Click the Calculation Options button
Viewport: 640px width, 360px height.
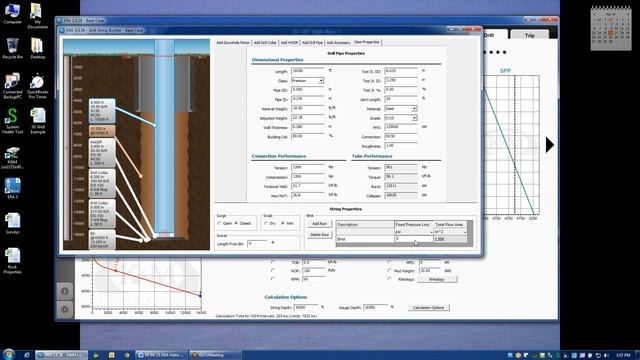[x=429, y=307]
